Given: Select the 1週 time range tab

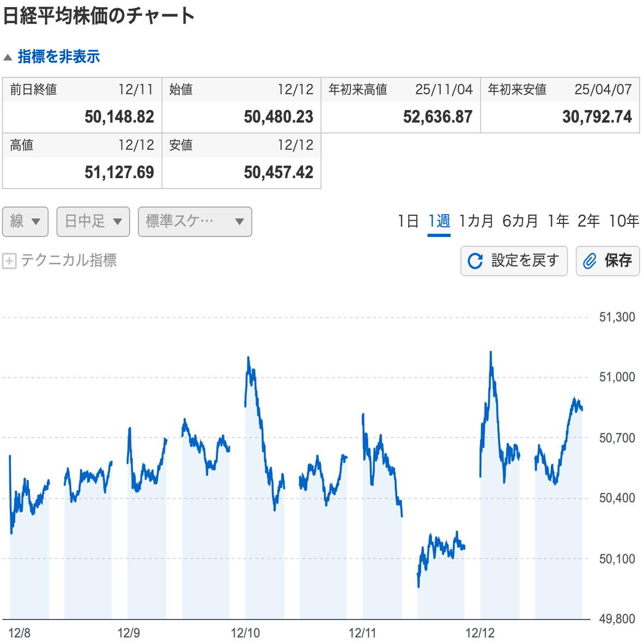Looking at the screenshot, I should (439, 221).
